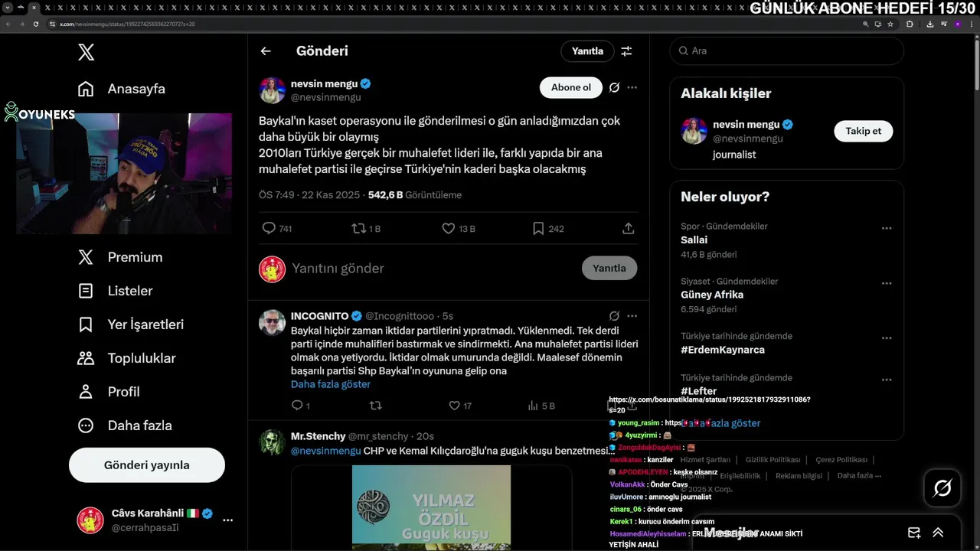Go back with the arrow next to Gönderi
Image resolution: width=980 pixels, height=551 pixels.
tap(266, 51)
